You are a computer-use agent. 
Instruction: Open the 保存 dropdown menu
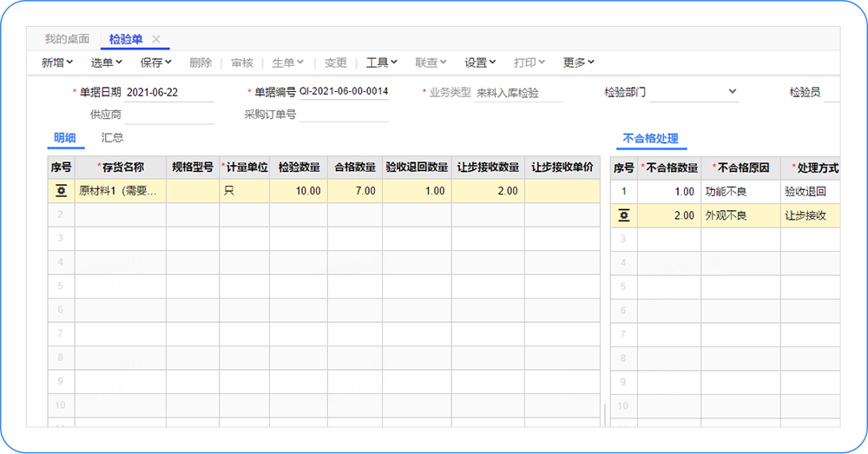pyautogui.click(x=156, y=63)
